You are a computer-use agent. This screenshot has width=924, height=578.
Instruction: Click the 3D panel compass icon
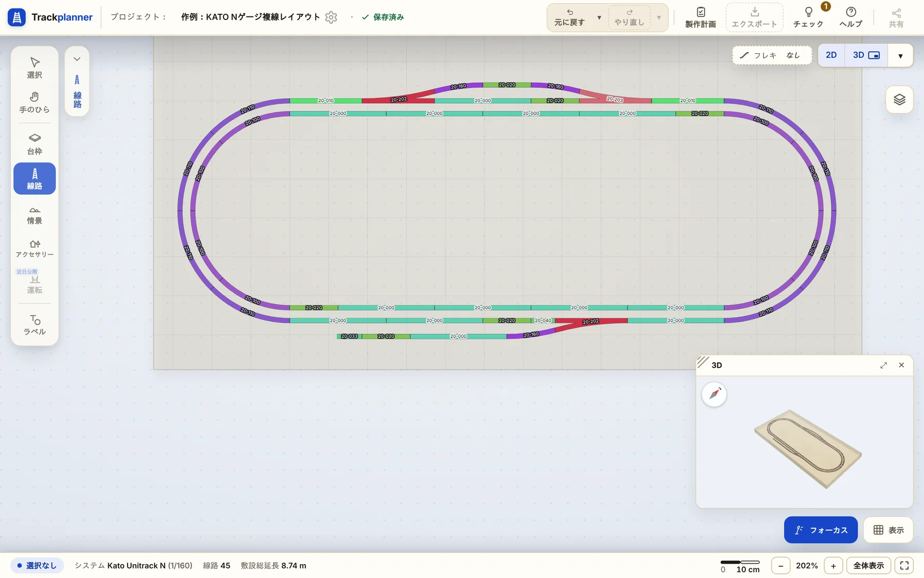click(715, 394)
